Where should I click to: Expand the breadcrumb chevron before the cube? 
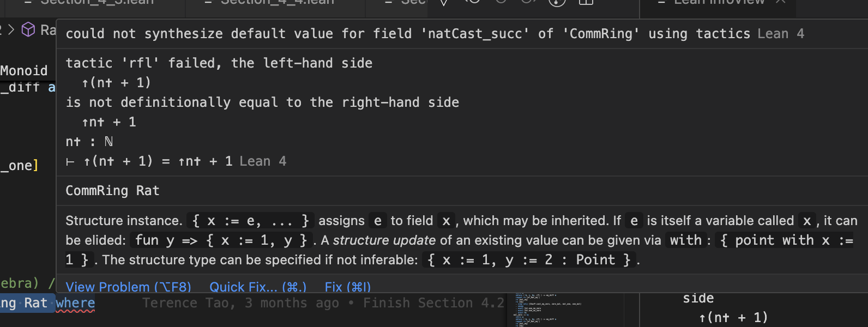click(11, 30)
